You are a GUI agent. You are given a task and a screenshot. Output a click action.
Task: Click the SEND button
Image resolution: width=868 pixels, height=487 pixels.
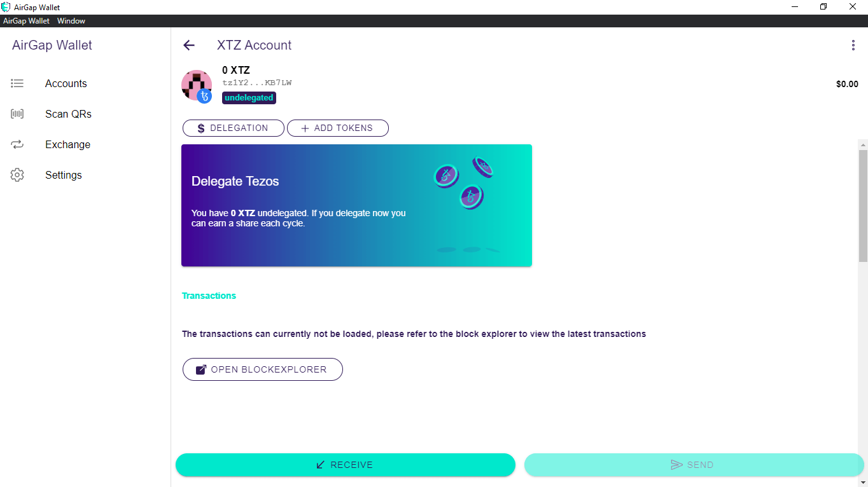(x=694, y=465)
